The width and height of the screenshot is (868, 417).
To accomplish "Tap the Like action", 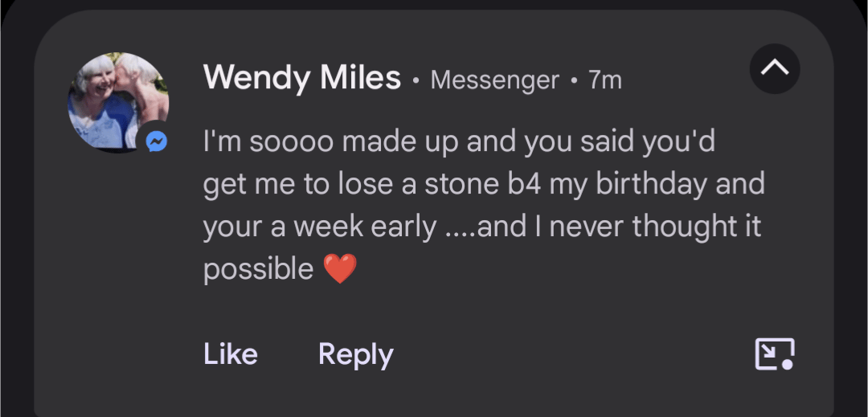I will point(231,354).
